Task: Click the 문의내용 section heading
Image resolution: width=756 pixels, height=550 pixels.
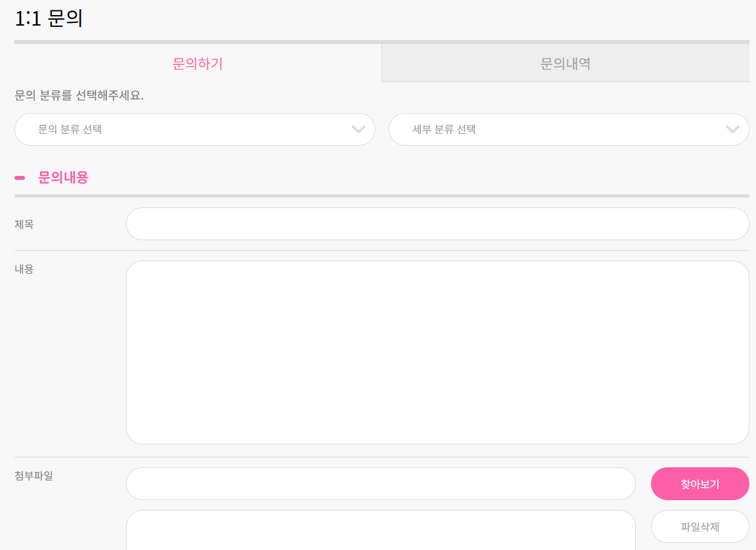Action: [x=63, y=177]
